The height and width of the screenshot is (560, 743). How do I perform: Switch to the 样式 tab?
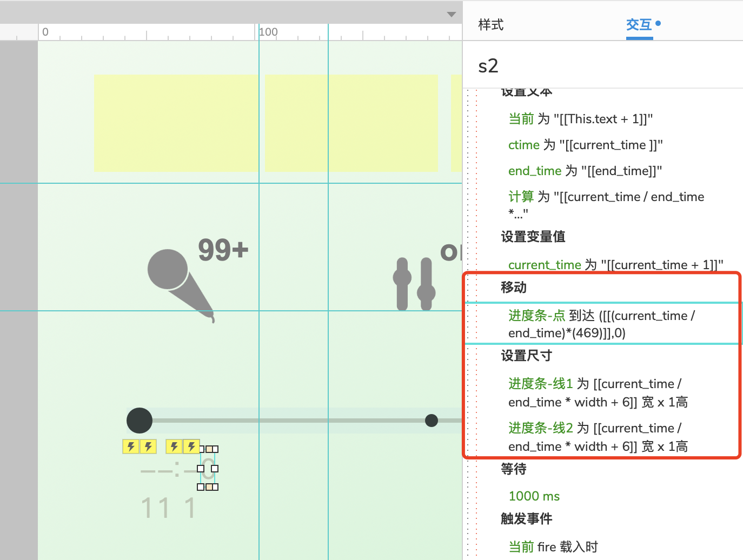(490, 25)
